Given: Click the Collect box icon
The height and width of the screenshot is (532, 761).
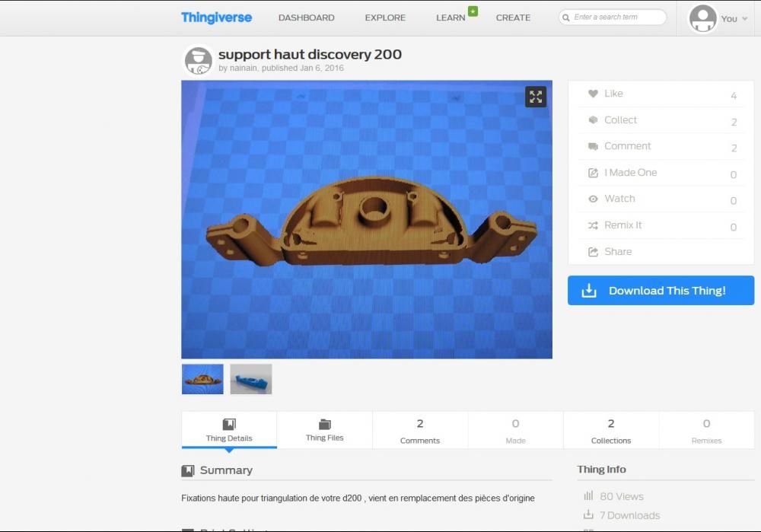Looking at the screenshot, I should tap(593, 120).
